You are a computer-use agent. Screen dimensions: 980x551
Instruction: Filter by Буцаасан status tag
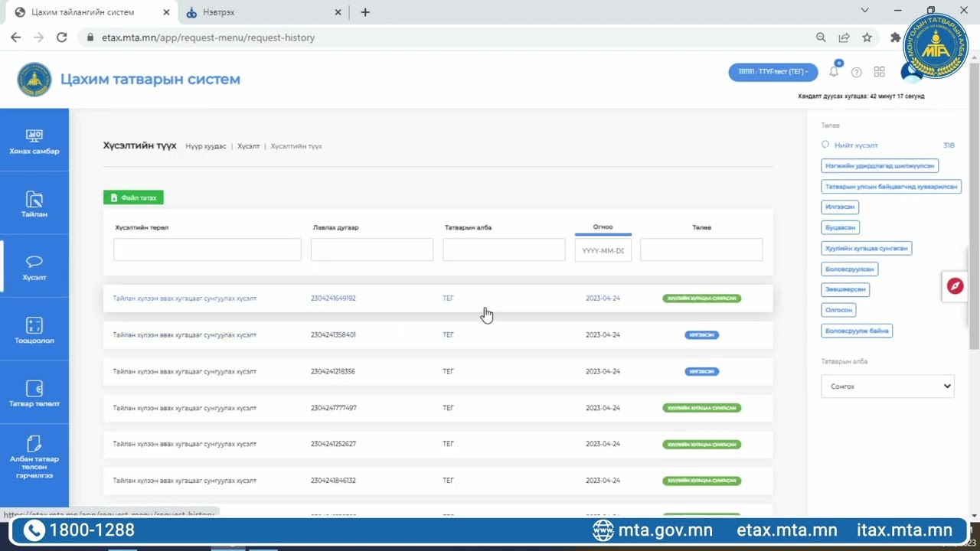(x=840, y=227)
